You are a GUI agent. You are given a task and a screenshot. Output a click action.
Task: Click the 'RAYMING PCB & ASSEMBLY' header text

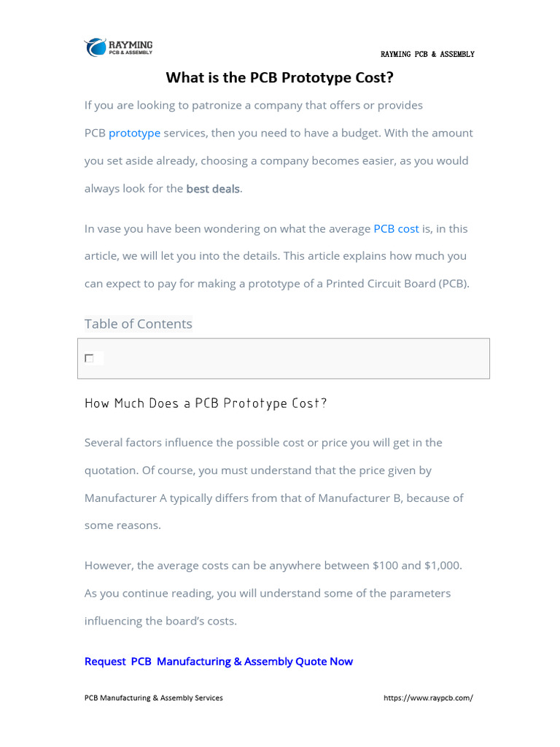pos(427,54)
